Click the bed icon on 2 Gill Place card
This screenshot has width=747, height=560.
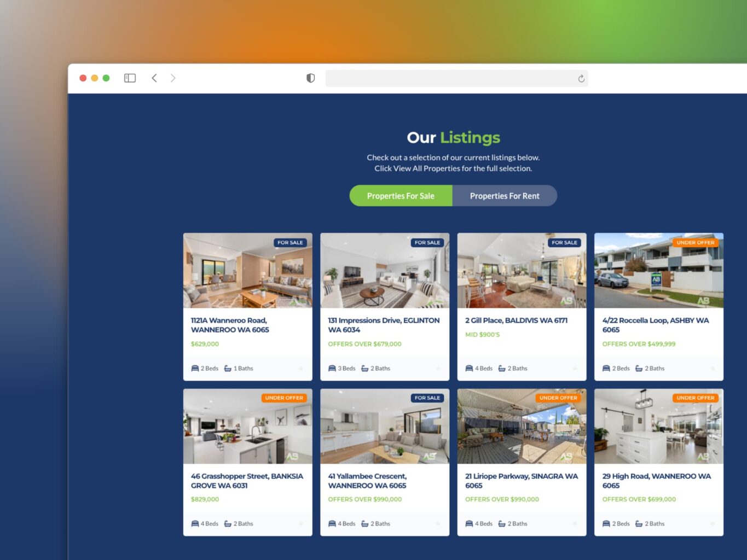[x=469, y=369]
